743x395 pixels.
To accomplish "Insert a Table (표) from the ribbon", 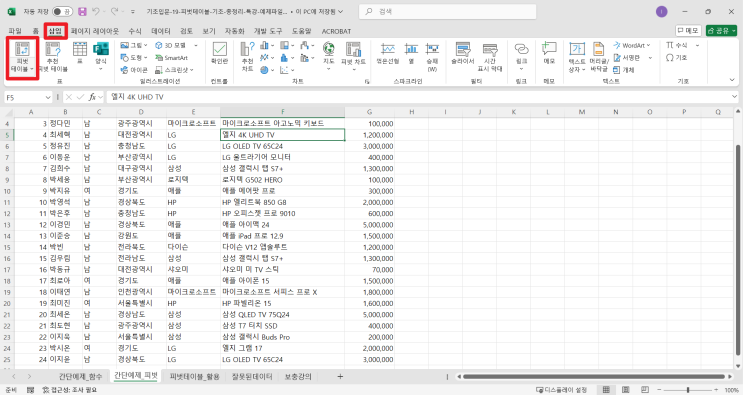I will click(80, 53).
